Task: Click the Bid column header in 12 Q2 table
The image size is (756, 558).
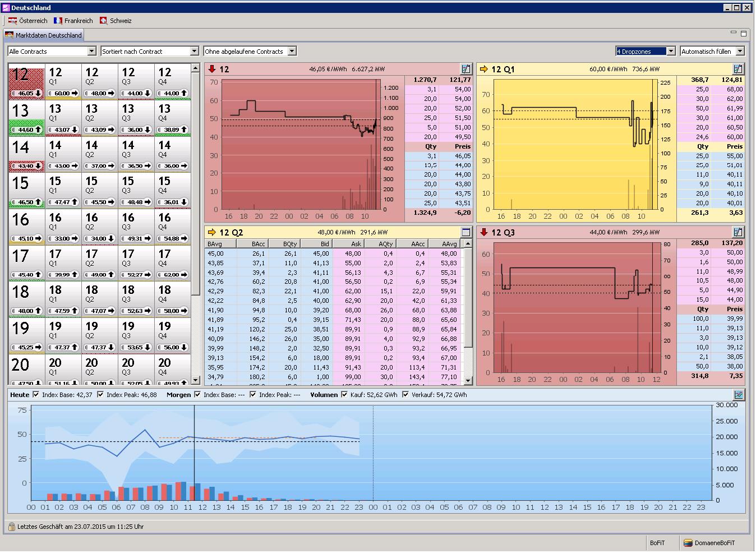Action: pyautogui.click(x=316, y=244)
